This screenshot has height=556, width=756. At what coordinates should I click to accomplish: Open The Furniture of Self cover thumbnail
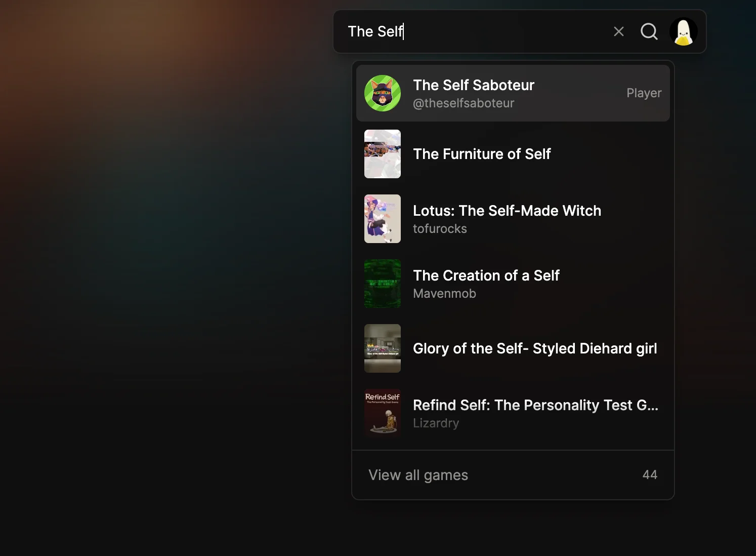(x=383, y=154)
